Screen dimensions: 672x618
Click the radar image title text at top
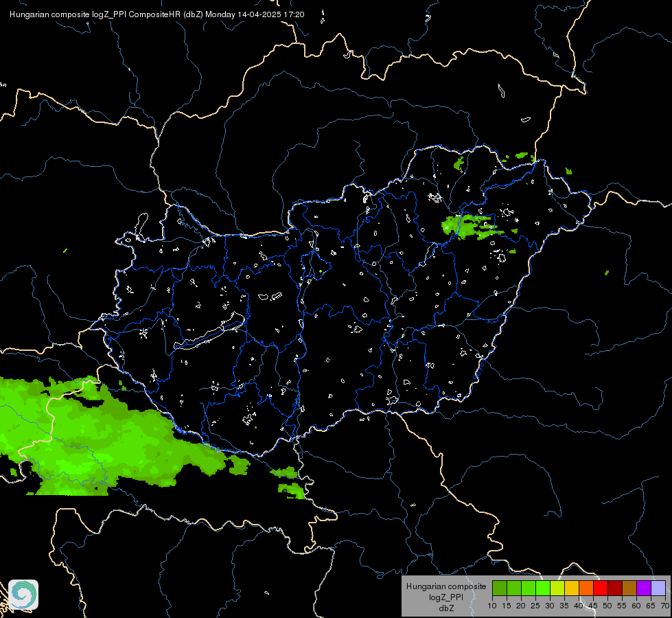click(x=157, y=14)
